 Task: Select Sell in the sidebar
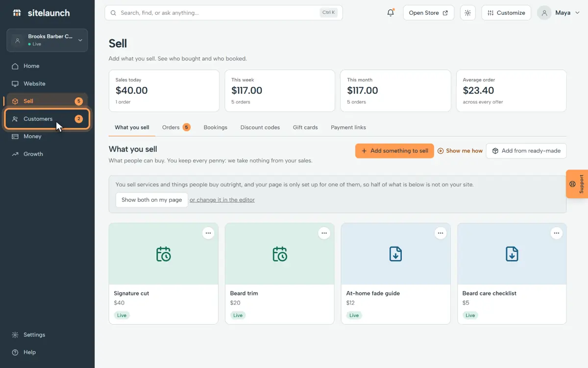(47, 101)
